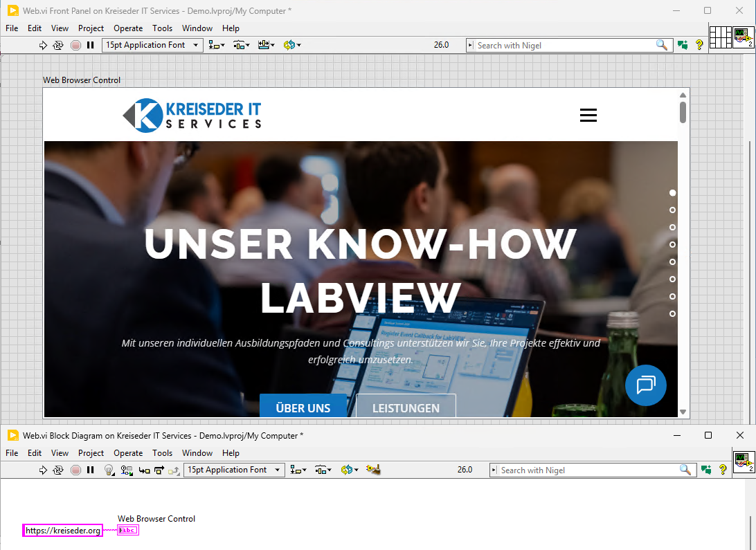Click the VI connector pane grid
Screen dimensions: 756x550
720,37
